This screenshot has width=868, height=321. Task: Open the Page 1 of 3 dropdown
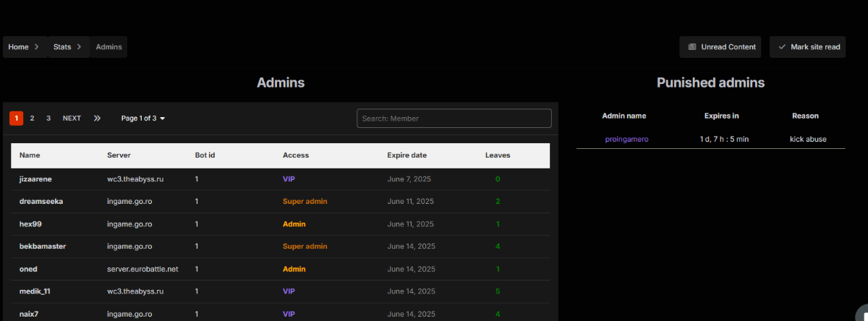[x=142, y=119]
